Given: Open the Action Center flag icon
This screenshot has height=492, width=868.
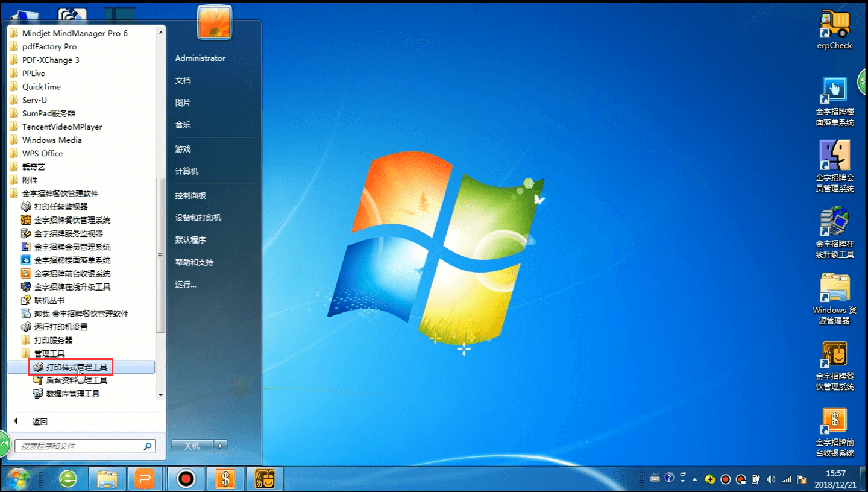Looking at the screenshot, I should (x=802, y=479).
